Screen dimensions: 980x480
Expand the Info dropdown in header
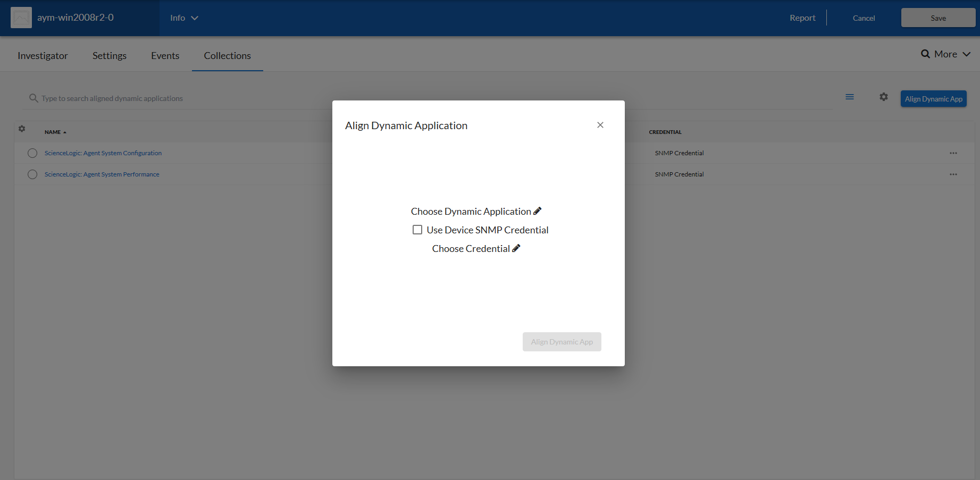184,18
